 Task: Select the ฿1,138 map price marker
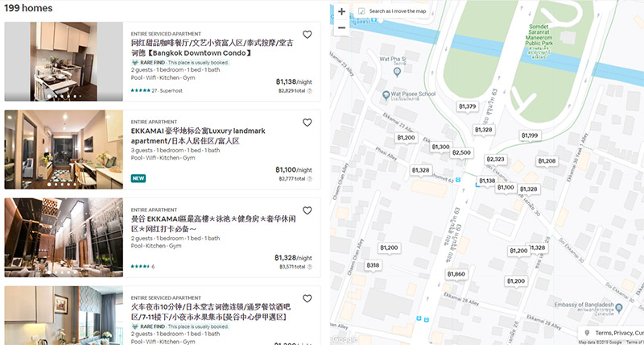tap(487, 181)
